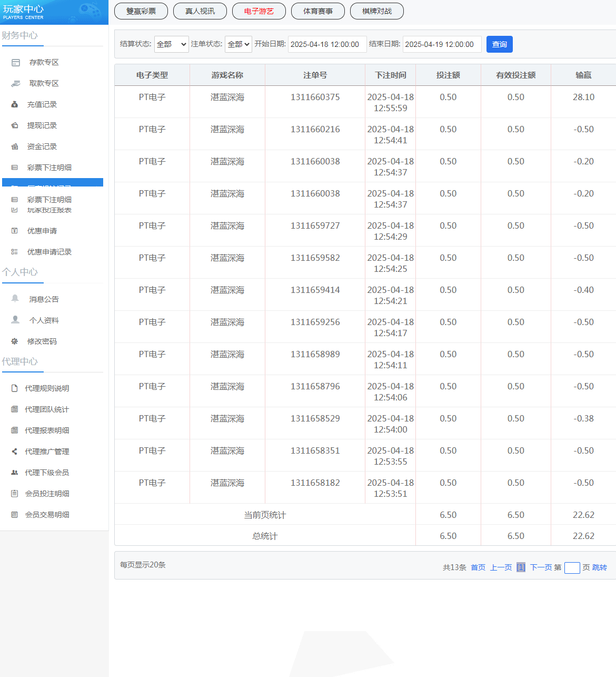Expand the settlement status (结算状态) dropdown
Screen dimensions: 616x677
[x=171, y=44]
